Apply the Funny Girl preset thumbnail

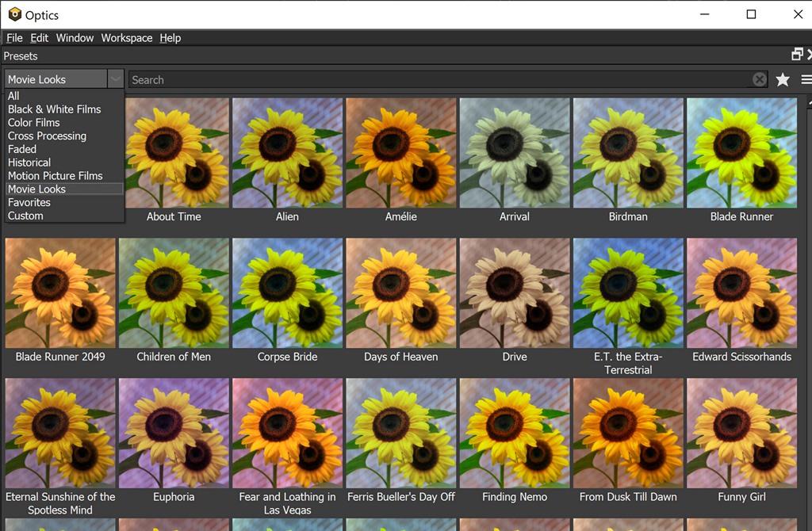coord(741,434)
